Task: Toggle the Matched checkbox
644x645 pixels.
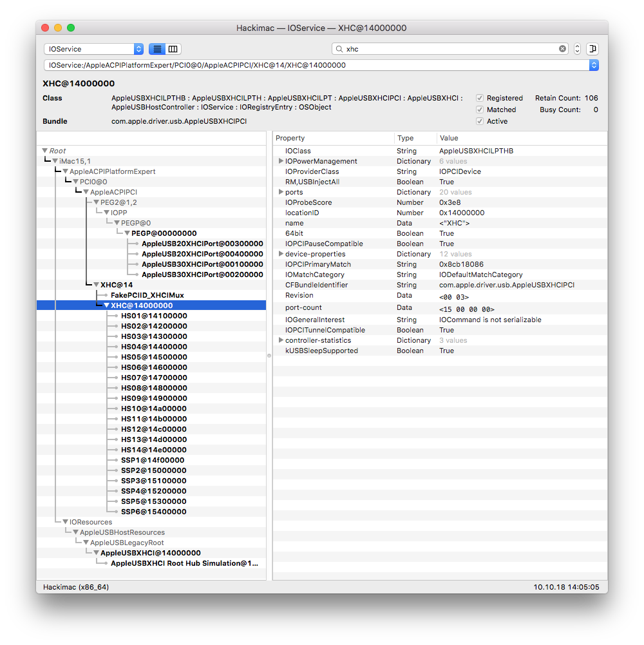Action: (480, 110)
